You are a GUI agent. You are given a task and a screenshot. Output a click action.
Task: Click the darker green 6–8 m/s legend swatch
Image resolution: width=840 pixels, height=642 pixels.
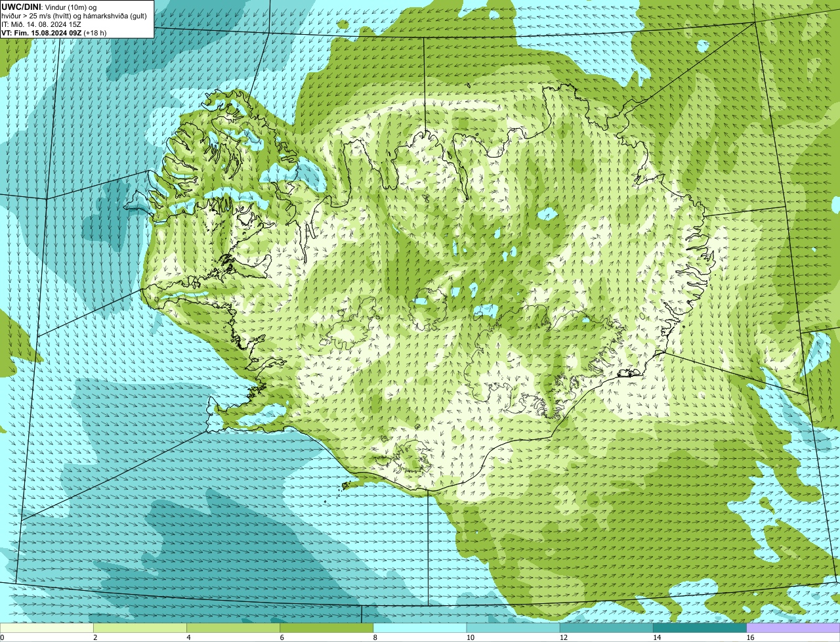coord(326,628)
